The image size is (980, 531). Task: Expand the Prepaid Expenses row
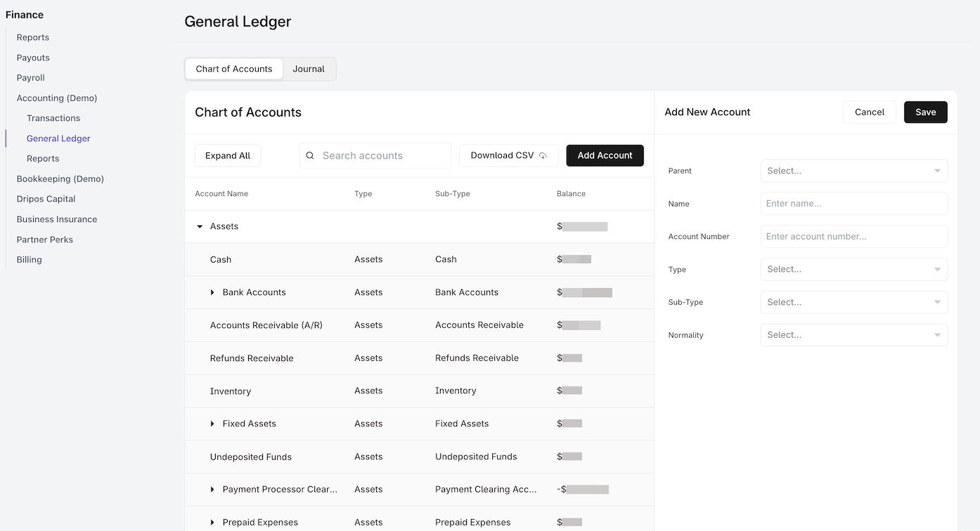coord(212,523)
